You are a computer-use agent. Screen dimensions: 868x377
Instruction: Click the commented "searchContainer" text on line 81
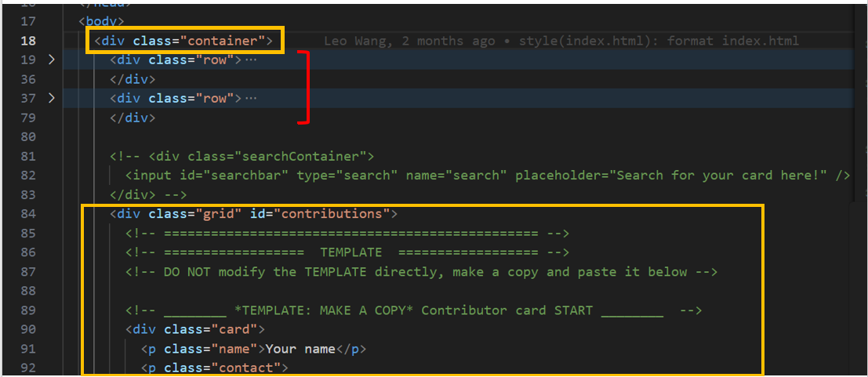tap(301, 156)
